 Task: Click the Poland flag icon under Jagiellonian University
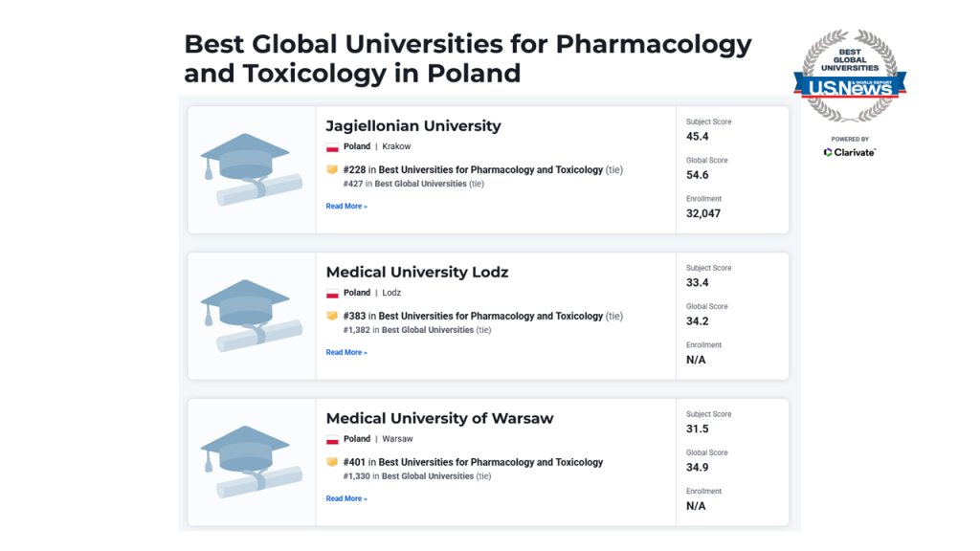332,147
